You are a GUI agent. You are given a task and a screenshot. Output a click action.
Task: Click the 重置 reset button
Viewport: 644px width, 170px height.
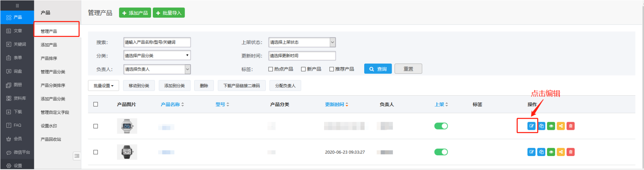(408, 69)
